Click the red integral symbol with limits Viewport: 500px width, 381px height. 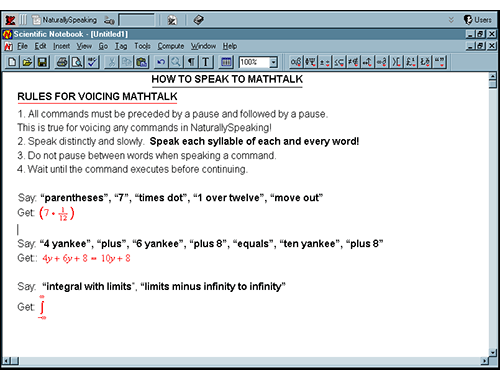pos(42,307)
